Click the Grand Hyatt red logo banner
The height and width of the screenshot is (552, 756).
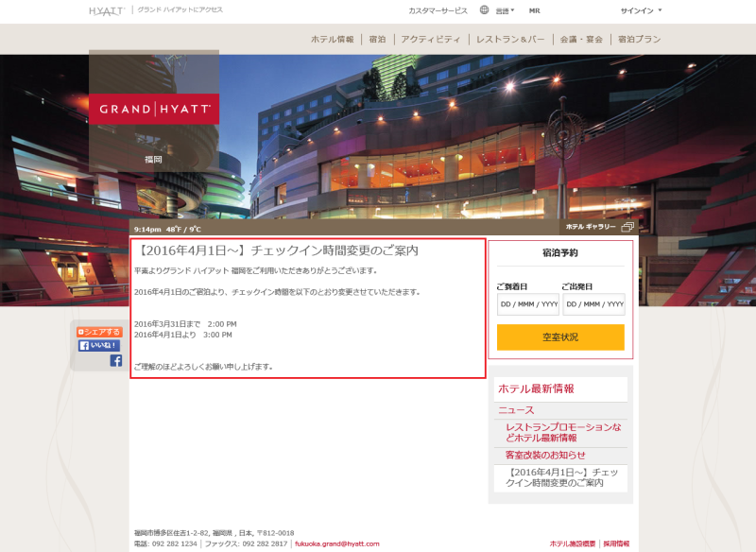point(154,109)
